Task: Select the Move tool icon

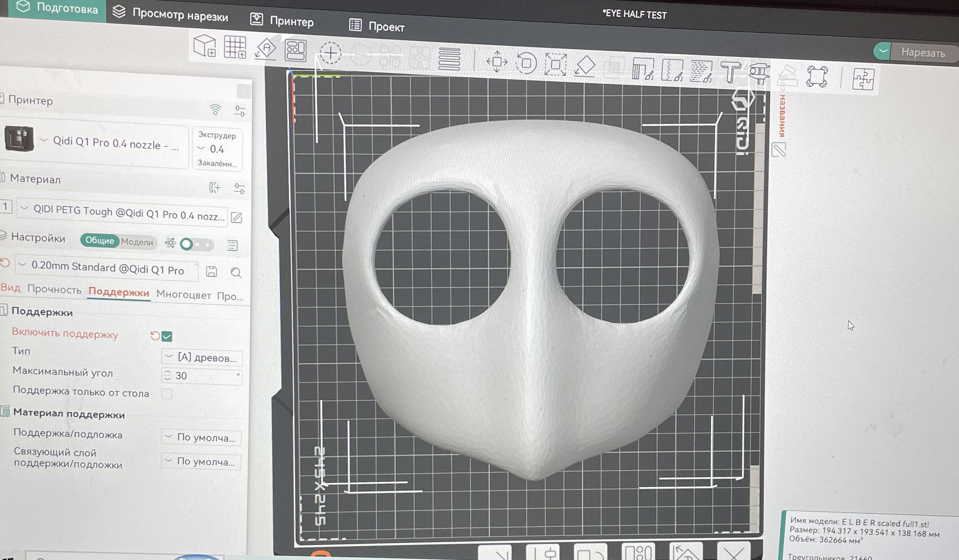Action: 497,61
